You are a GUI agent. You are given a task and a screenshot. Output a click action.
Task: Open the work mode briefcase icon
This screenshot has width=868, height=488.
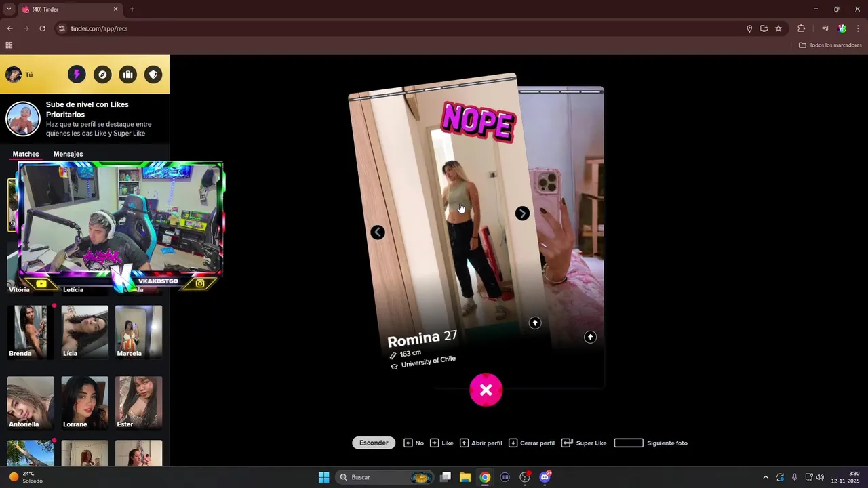tap(127, 75)
